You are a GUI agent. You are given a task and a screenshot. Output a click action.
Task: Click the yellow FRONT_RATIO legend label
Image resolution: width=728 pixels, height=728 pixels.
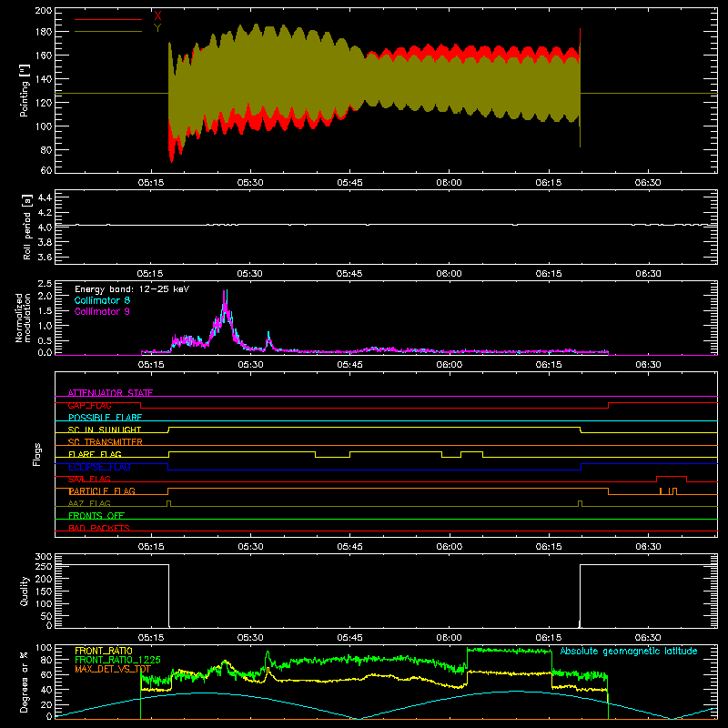104,651
